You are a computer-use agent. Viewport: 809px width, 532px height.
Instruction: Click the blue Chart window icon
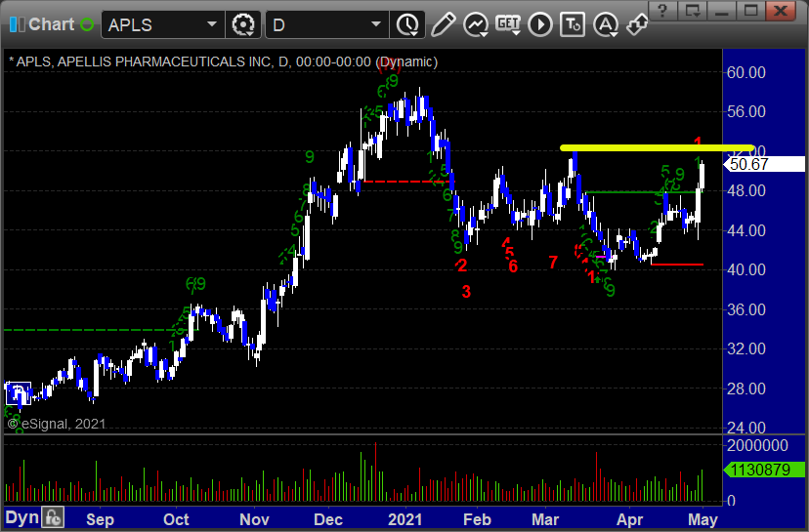pyautogui.click(x=17, y=24)
